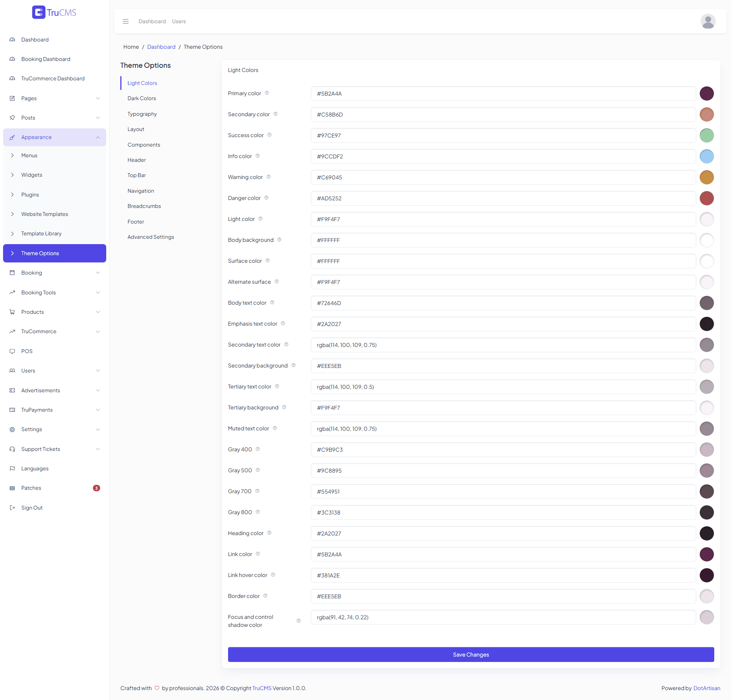Image resolution: width=731 pixels, height=700 pixels.
Task: Expand the Pages sidebar menu chevron
Action: tap(98, 98)
